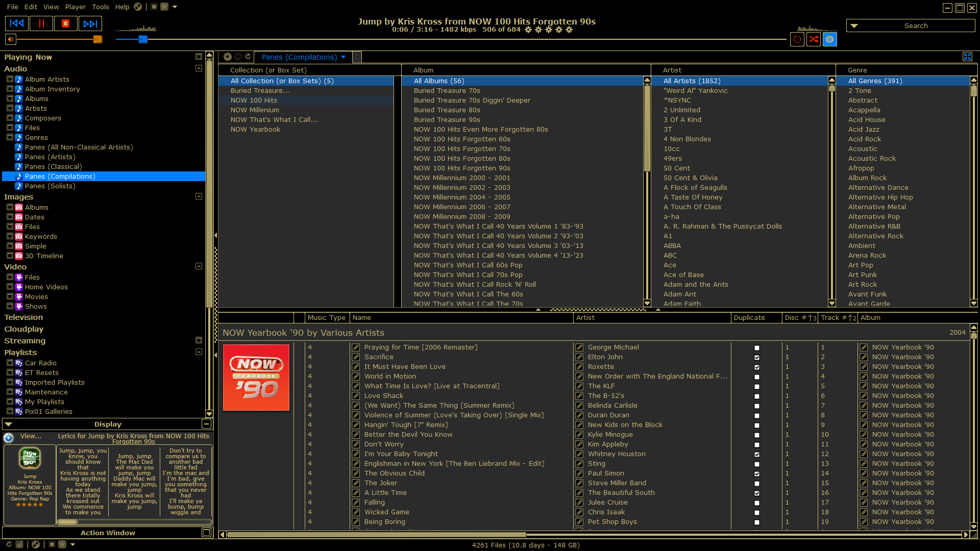Image resolution: width=980 pixels, height=551 pixels.
Task: Click the Display view's round play icon
Action: [x=8, y=438]
